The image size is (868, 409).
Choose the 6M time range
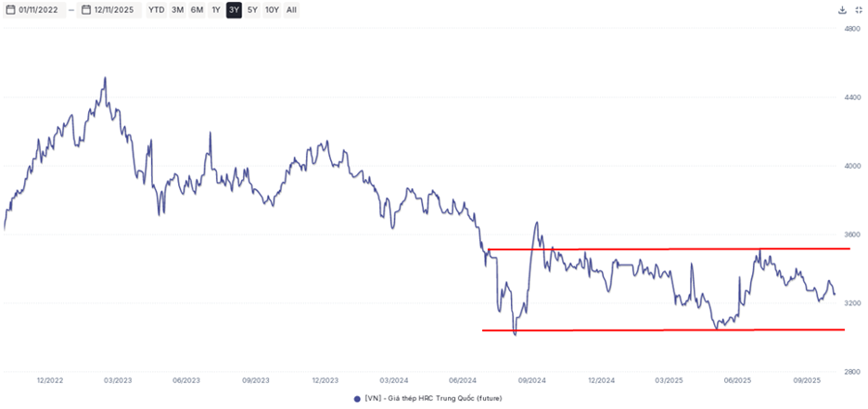click(x=197, y=10)
